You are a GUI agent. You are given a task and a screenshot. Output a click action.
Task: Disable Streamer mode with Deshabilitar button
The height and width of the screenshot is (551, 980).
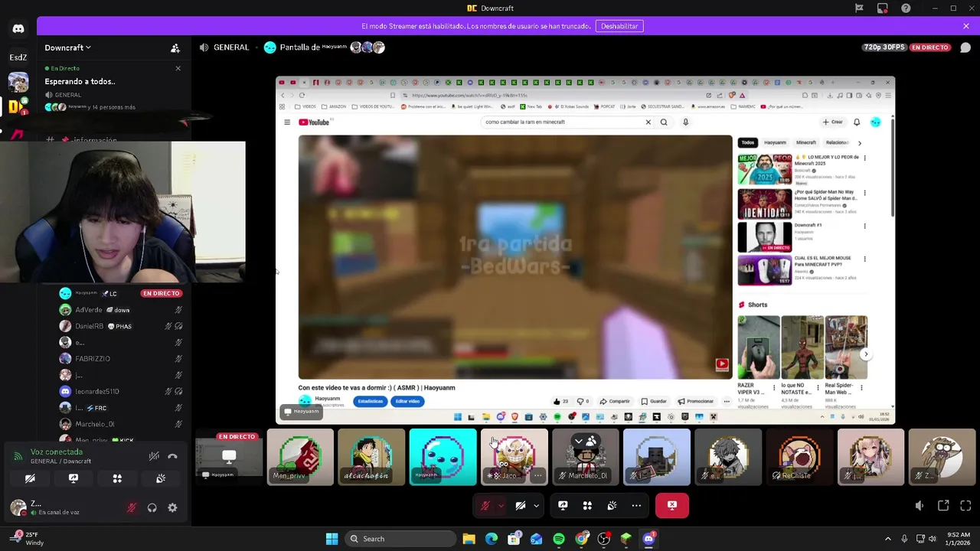click(x=619, y=26)
